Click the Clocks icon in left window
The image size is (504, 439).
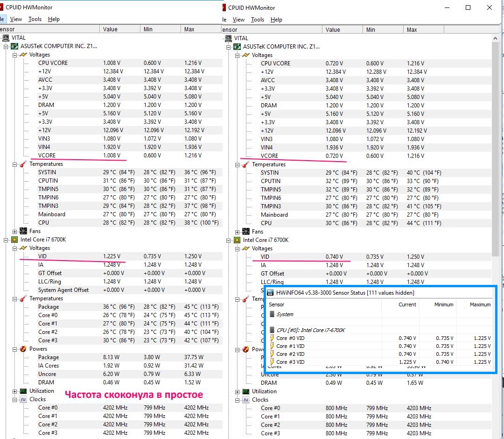[x=23, y=399]
